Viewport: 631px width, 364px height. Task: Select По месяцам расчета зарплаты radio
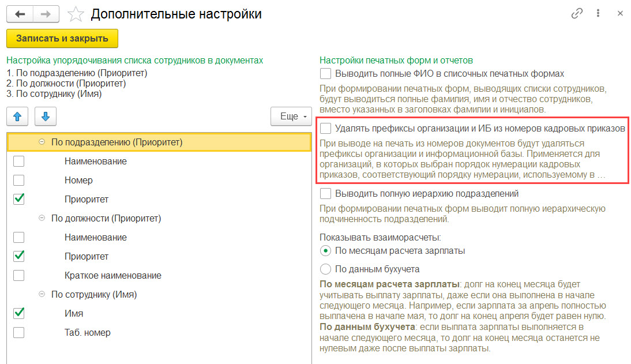pyautogui.click(x=325, y=251)
